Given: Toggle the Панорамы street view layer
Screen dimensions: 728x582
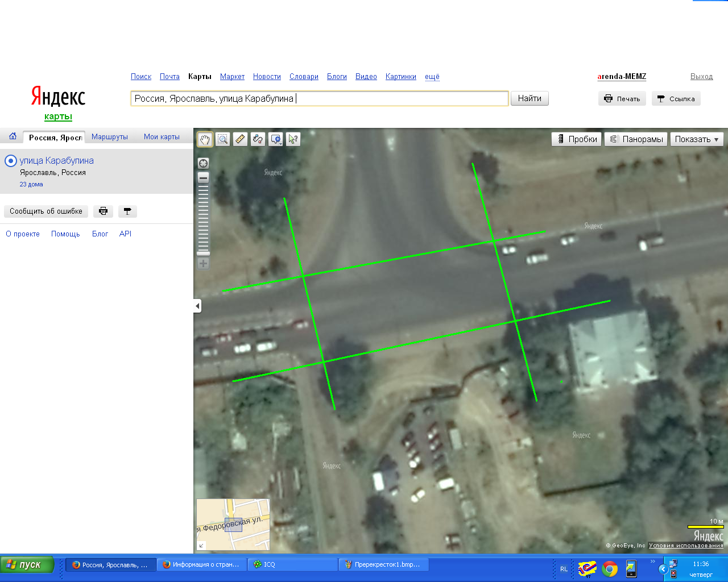Looking at the screenshot, I should (x=636, y=139).
